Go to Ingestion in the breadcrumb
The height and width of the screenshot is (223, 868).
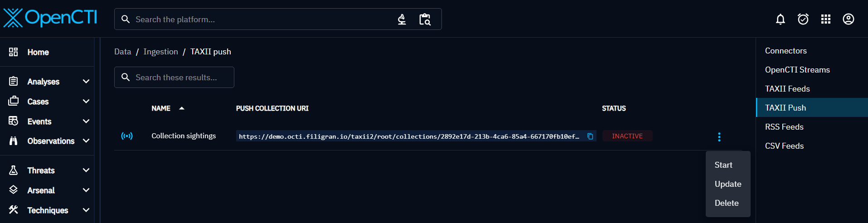coord(160,52)
